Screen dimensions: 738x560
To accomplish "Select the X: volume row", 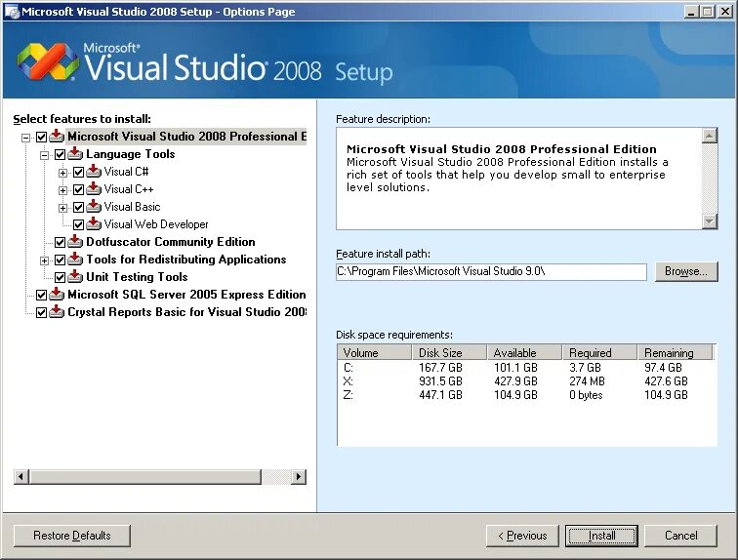I will click(526, 381).
